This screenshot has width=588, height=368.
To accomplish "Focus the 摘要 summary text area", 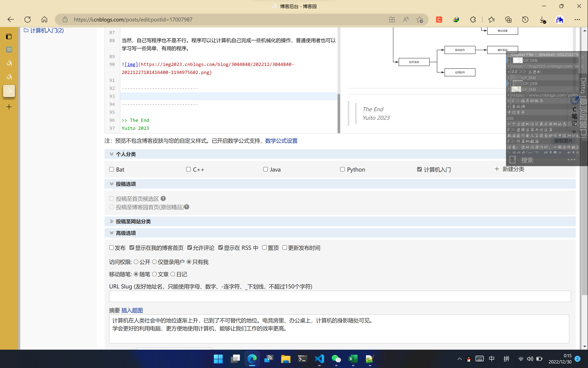I will 339,329.
